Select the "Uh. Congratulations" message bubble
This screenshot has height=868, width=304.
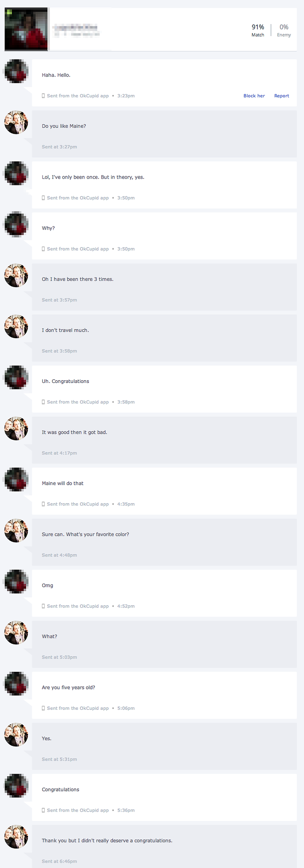point(164,389)
